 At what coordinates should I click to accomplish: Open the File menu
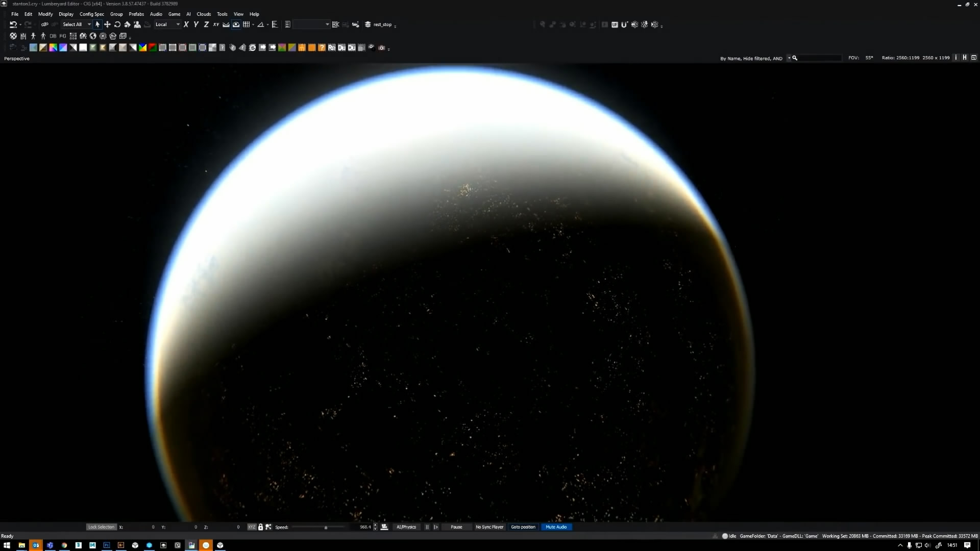point(15,14)
